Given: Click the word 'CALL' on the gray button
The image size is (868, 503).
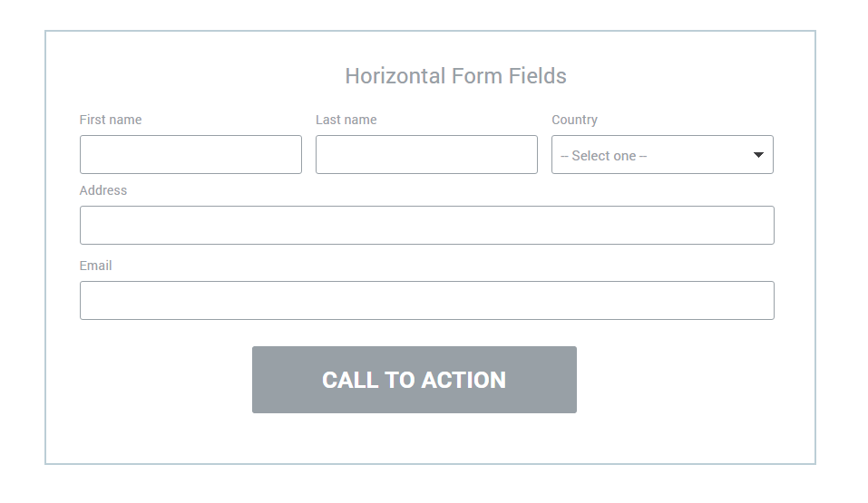Looking at the screenshot, I should (350, 380).
